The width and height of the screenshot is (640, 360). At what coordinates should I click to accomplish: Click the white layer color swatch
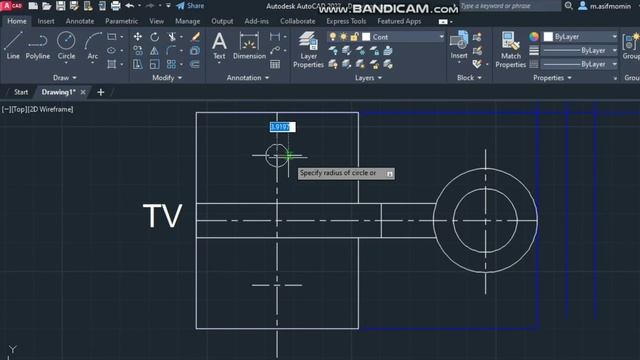(x=366, y=37)
